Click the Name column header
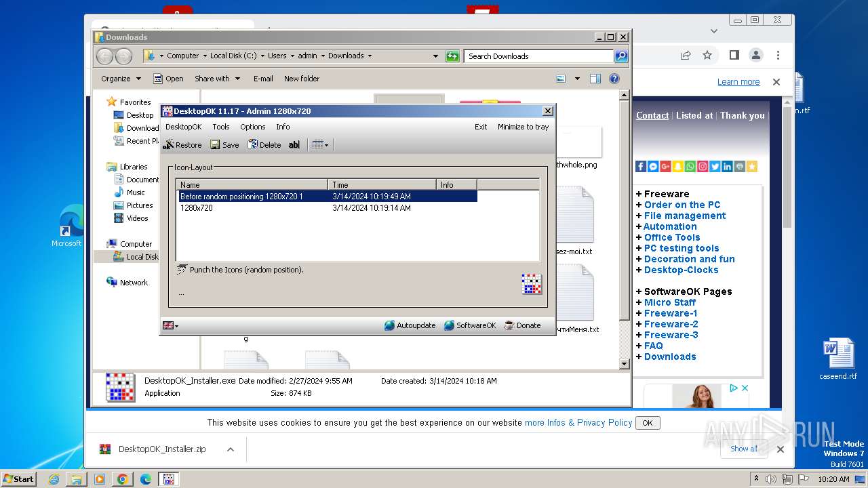 [252, 184]
